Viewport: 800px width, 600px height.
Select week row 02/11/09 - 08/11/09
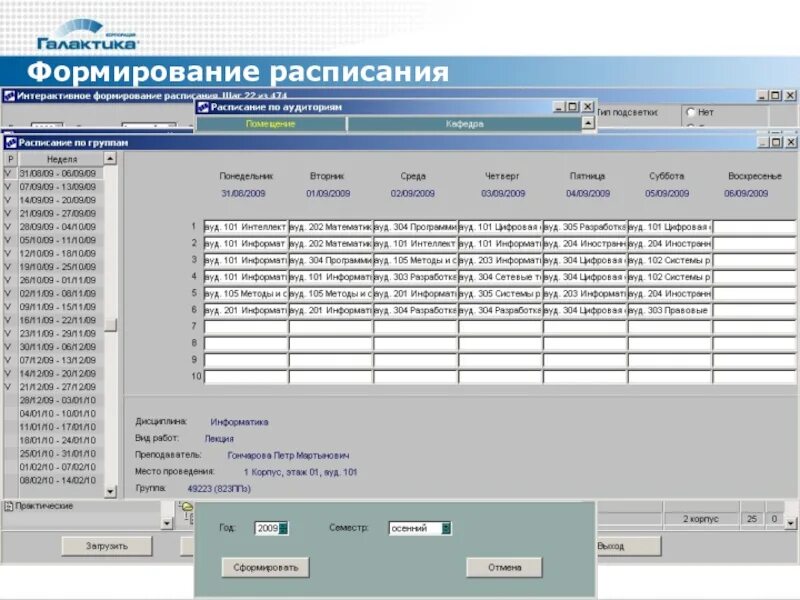(x=58, y=293)
